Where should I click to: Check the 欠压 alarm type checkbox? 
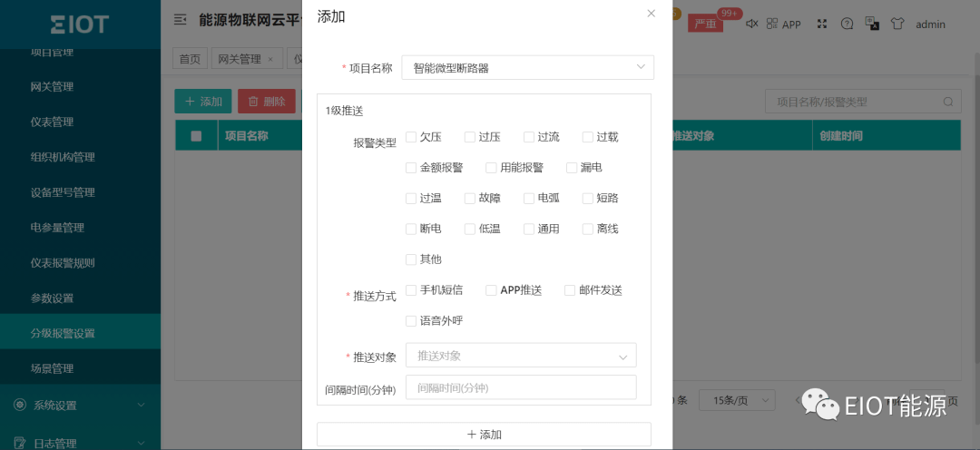click(x=411, y=137)
